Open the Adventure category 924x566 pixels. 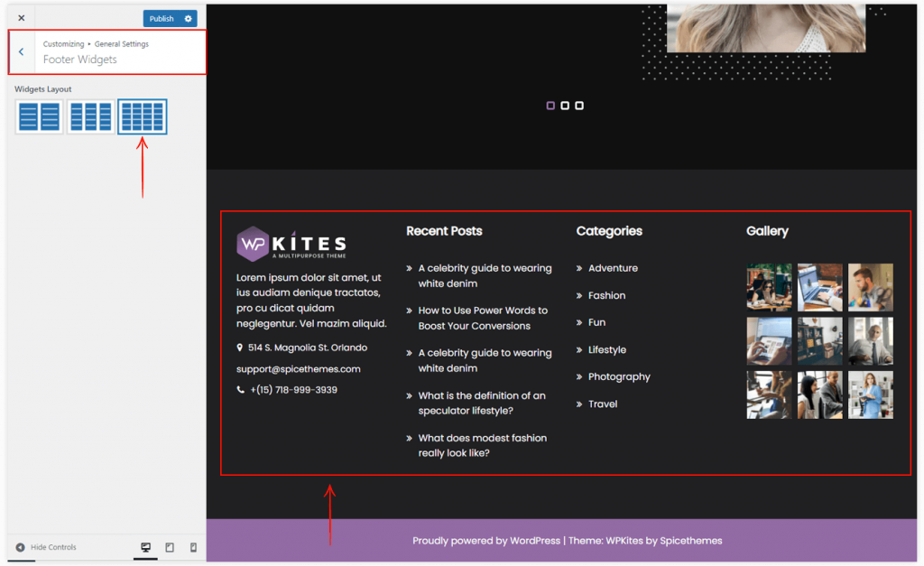(613, 268)
